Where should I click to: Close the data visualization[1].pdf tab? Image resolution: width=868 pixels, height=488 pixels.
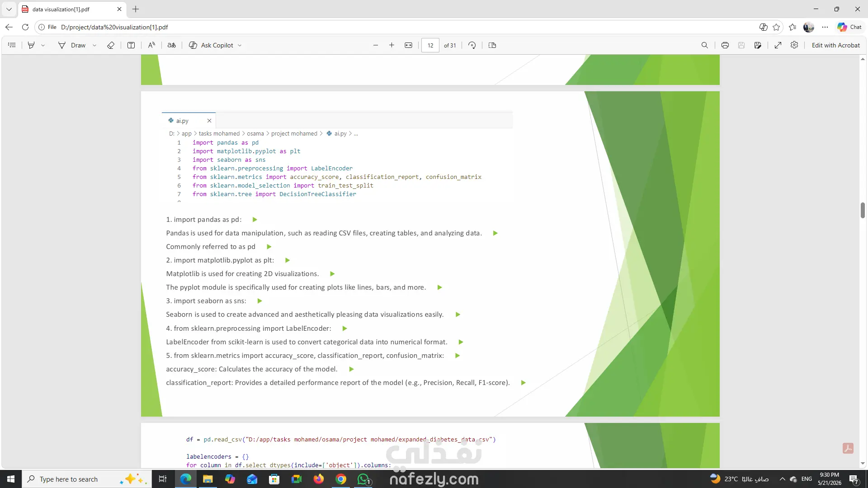point(119,9)
